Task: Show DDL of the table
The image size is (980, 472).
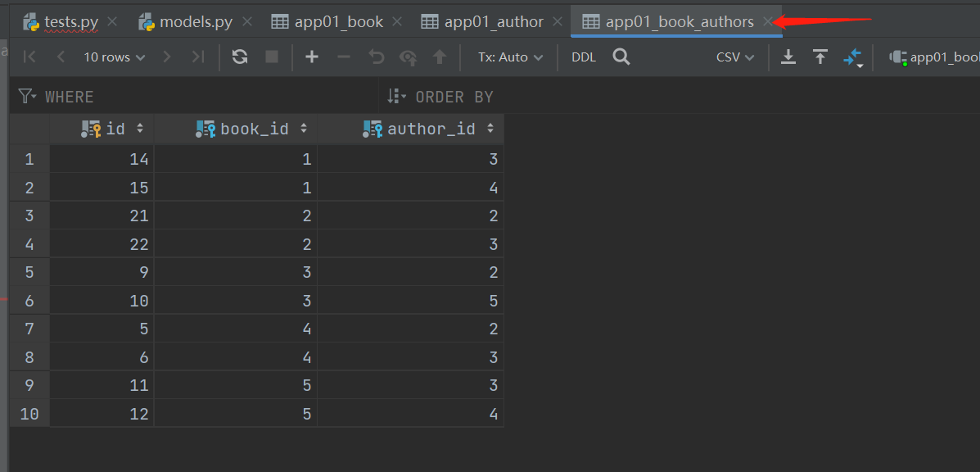Action: 584,57
